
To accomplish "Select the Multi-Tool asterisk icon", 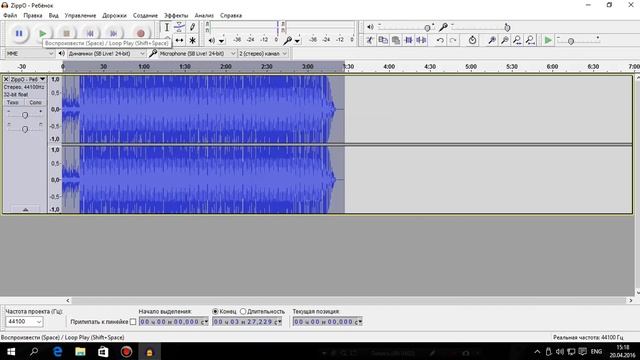I will (192, 40).
